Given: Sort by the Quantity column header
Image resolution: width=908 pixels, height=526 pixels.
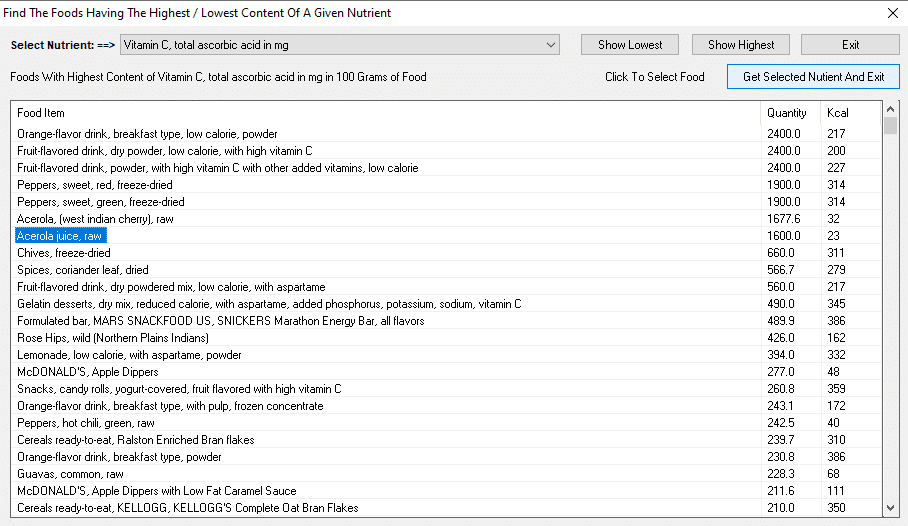Looking at the screenshot, I should click(786, 113).
